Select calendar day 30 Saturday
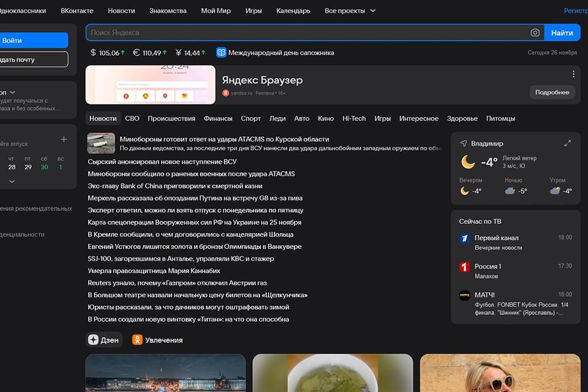Screen dimensions: 588x392 click(44, 167)
